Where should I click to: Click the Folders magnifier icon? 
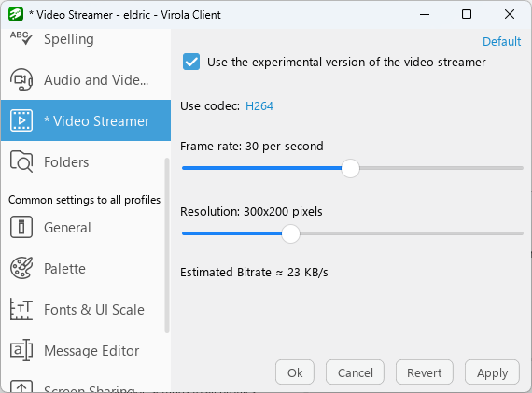pyautogui.click(x=21, y=161)
